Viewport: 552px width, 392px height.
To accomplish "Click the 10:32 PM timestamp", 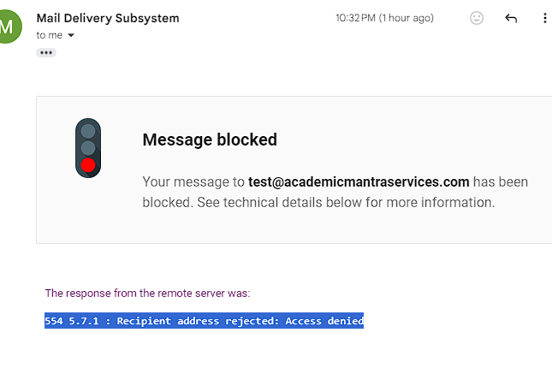I will [x=357, y=18].
